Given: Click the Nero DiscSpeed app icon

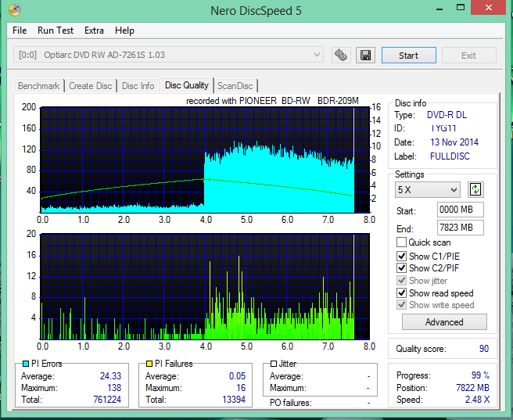Looking at the screenshot, I should [15, 10].
